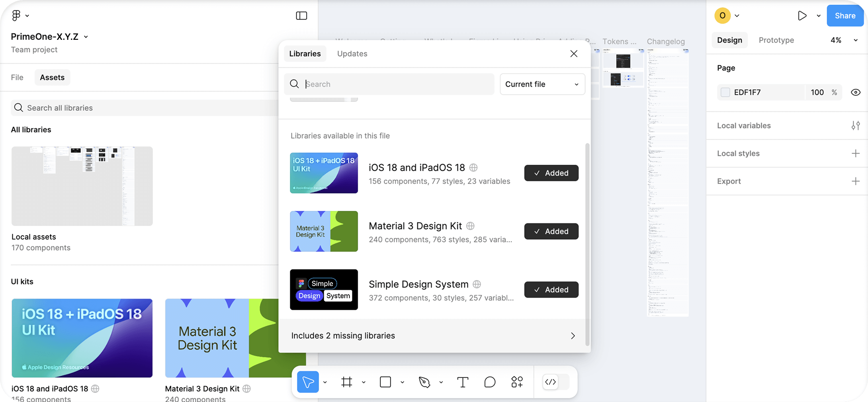The image size is (868, 402).
Task: Open presentation options chevron beside play
Action: click(819, 16)
